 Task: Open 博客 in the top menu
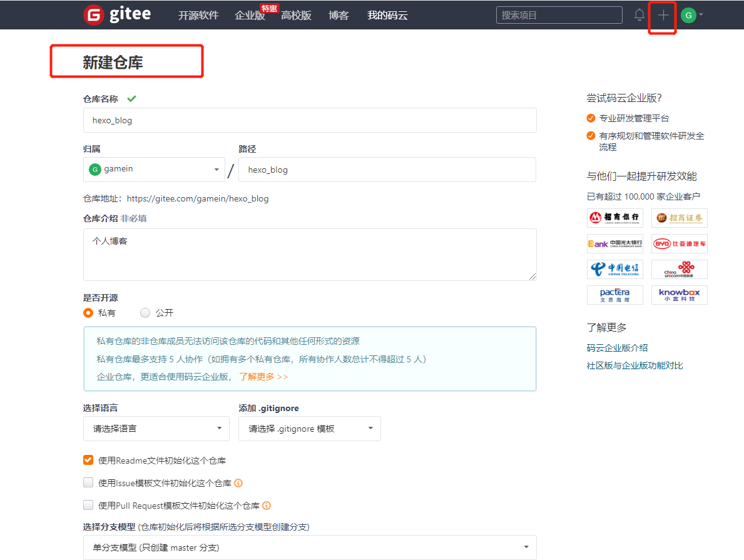coord(339,15)
